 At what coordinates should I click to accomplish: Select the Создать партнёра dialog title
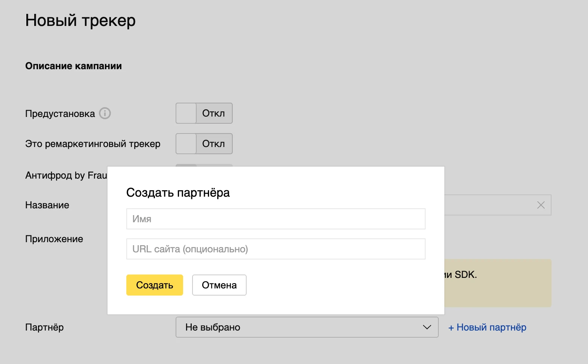[x=178, y=193]
